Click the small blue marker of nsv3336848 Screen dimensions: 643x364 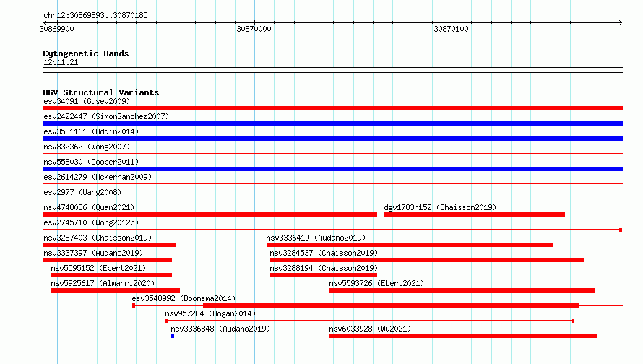click(x=173, y=336)
